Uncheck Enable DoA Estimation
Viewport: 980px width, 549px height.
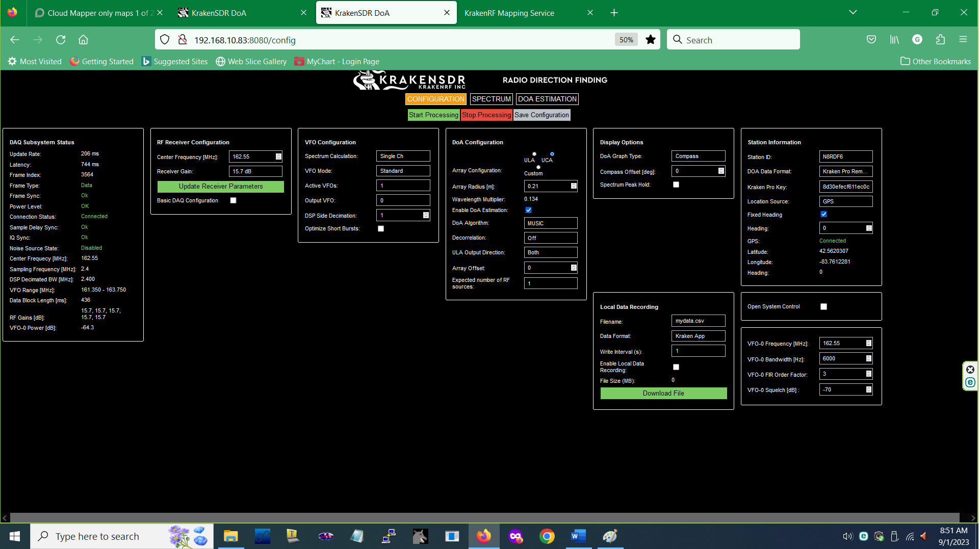[529, 210]
